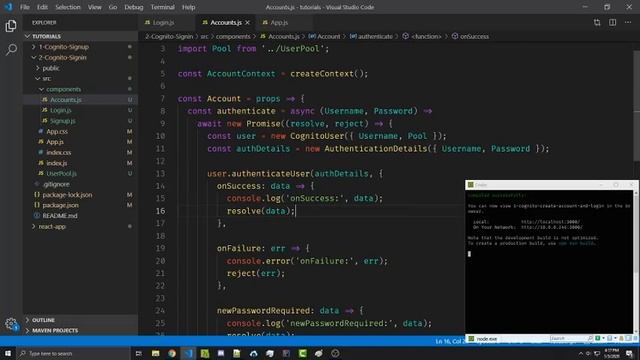
Task: Open package-lock.json from the explorer
Action: coord(67,195)
